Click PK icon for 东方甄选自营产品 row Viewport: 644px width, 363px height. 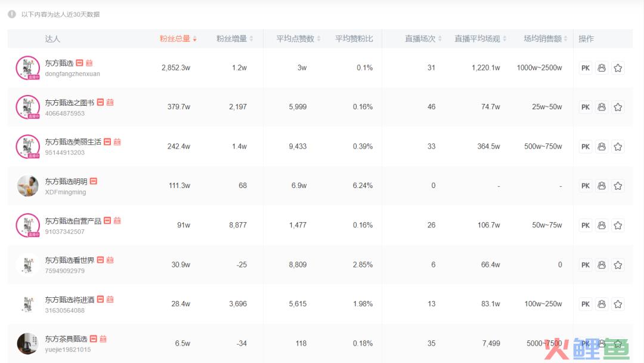tap(586, 225)
